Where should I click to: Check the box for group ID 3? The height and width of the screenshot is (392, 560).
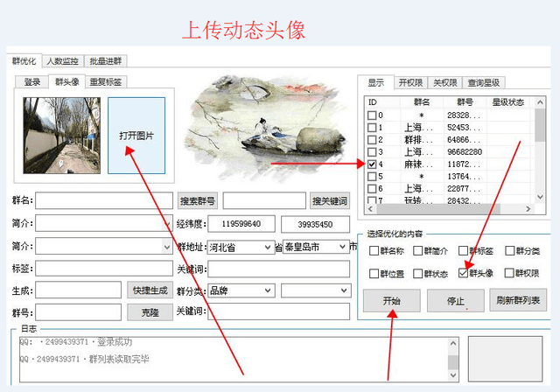[372, 151]
